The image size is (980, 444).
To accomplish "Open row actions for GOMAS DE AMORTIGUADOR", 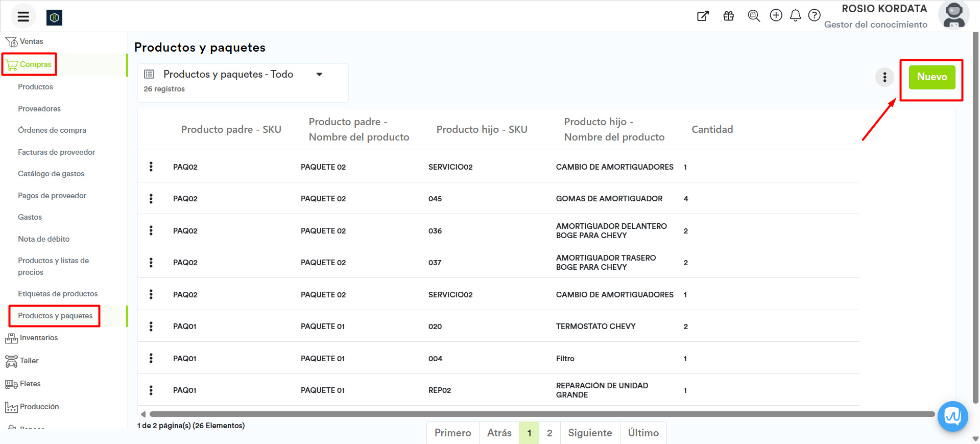I will (x=151, y=199).
